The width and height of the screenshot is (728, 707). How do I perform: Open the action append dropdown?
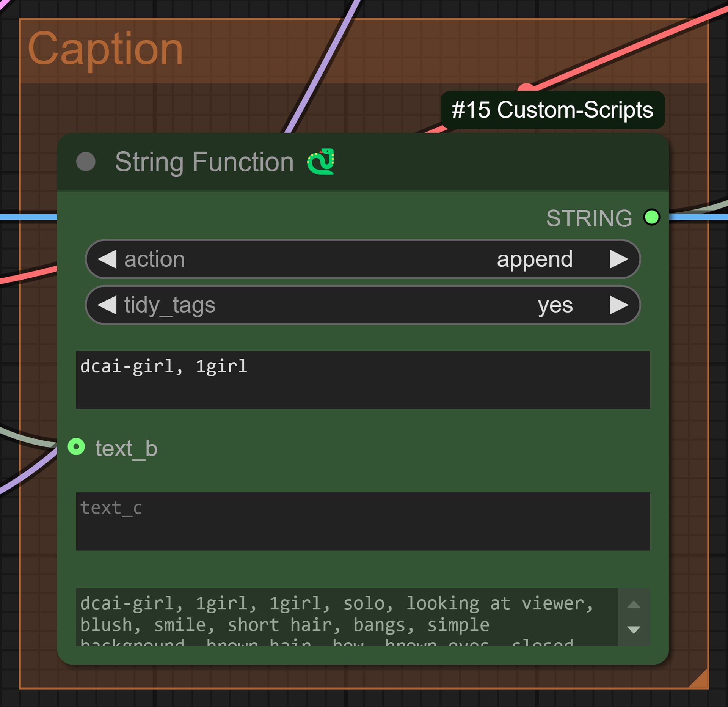[x=363, y=259]
